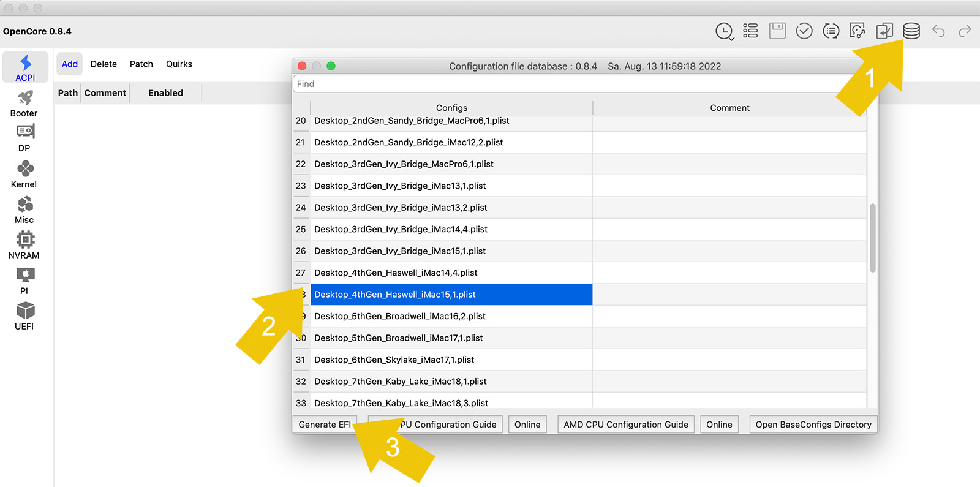980x487 pixels.
Task: Open the PI section in sidebar
Action: point(24,281)
